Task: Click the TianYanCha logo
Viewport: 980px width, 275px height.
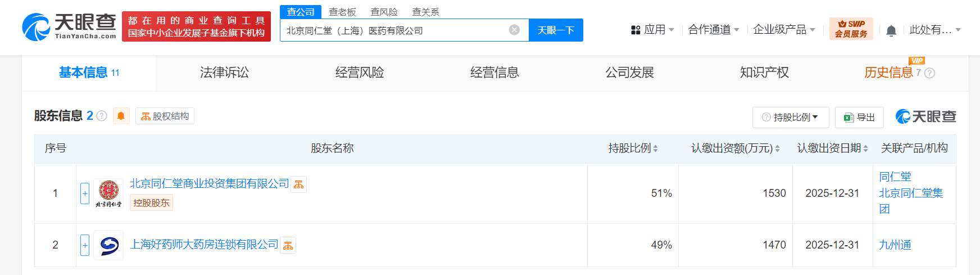Action: 69,26
